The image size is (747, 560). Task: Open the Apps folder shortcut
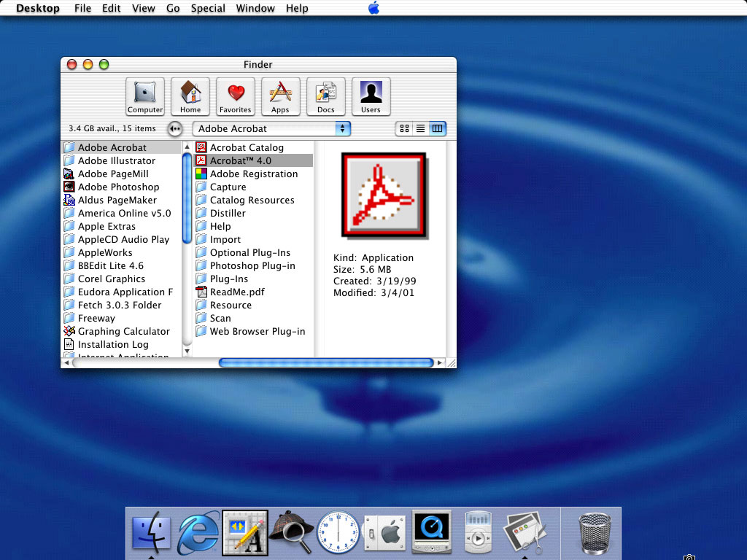click(281, 97)
